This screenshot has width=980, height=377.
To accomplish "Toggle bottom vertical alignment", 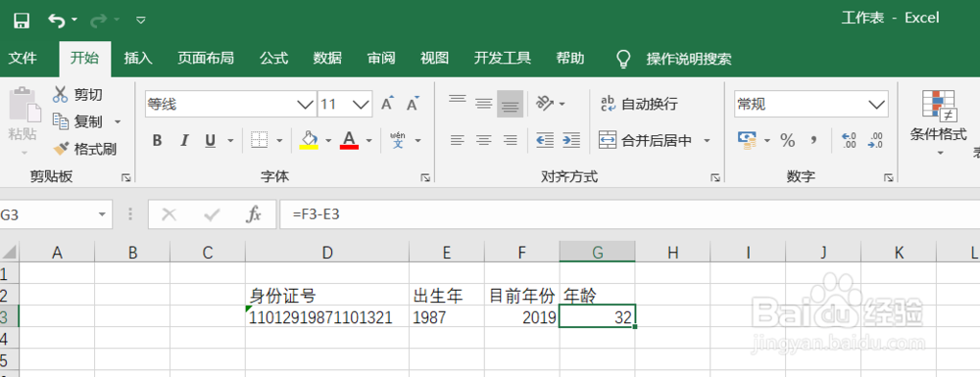I will tap(510, 104).
